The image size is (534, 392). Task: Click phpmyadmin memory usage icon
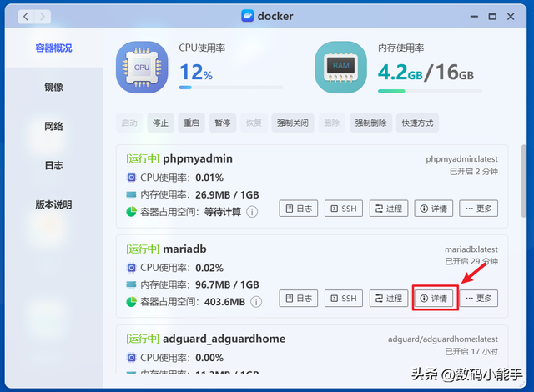coord(131,194)
